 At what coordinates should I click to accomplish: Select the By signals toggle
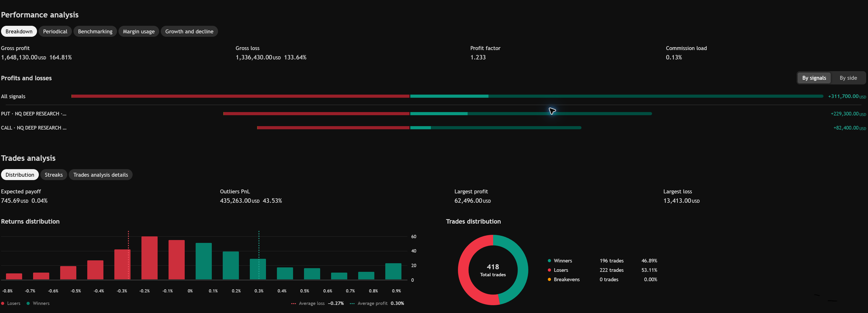point(814,78)
